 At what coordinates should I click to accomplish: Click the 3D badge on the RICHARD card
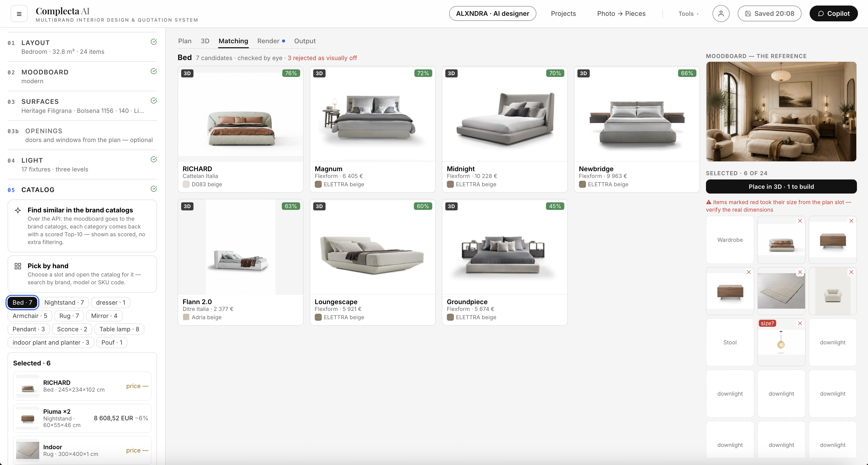(187, 73)
